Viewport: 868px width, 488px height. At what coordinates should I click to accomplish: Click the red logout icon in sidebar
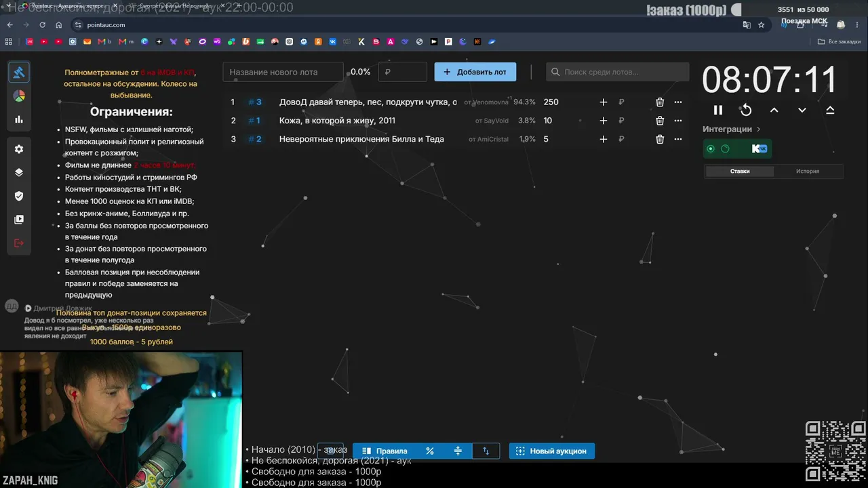click(19, 243)
